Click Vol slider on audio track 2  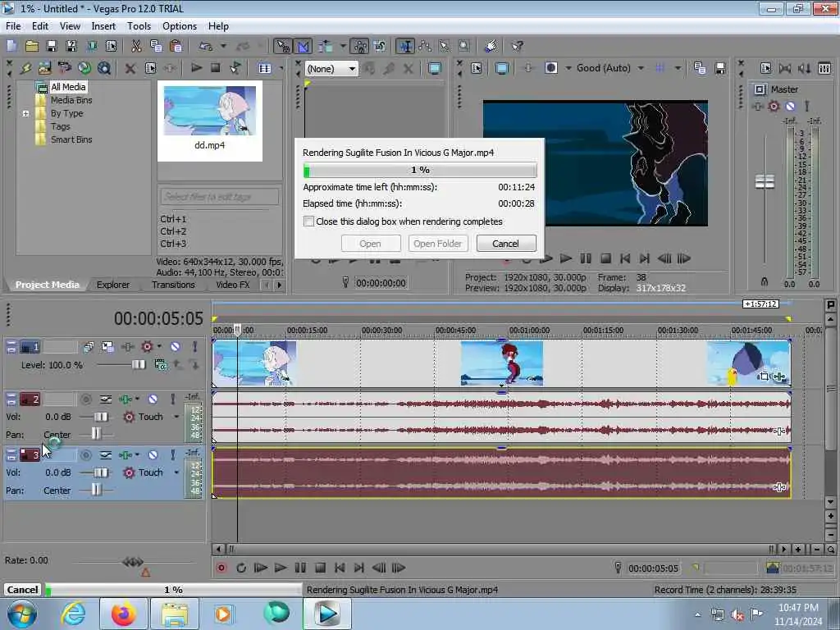point(101,417)
